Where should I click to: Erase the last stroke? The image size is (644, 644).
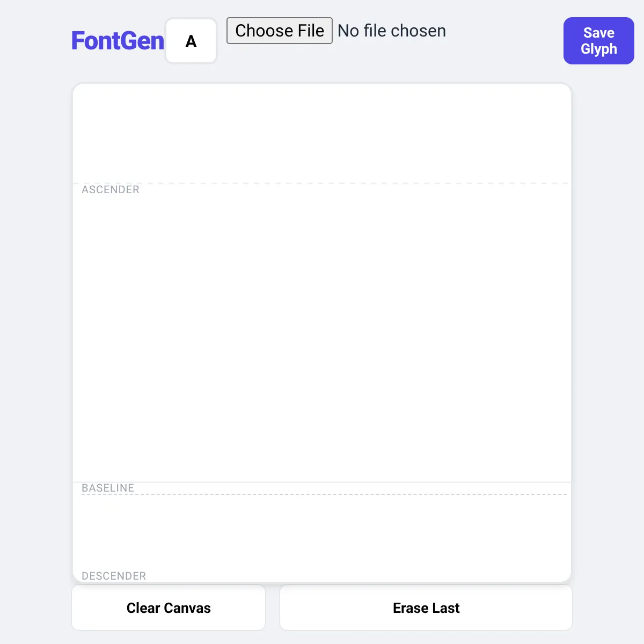(x=426, y=608)
